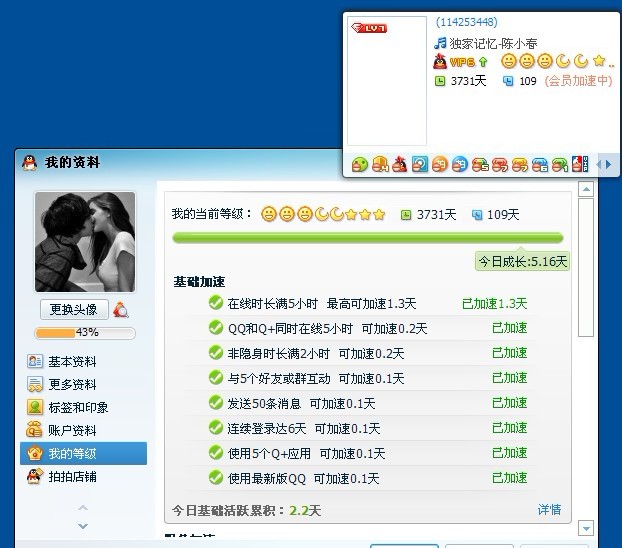
Task: Click the 会员加速中 link in the profile card
Action: [579, 81]
